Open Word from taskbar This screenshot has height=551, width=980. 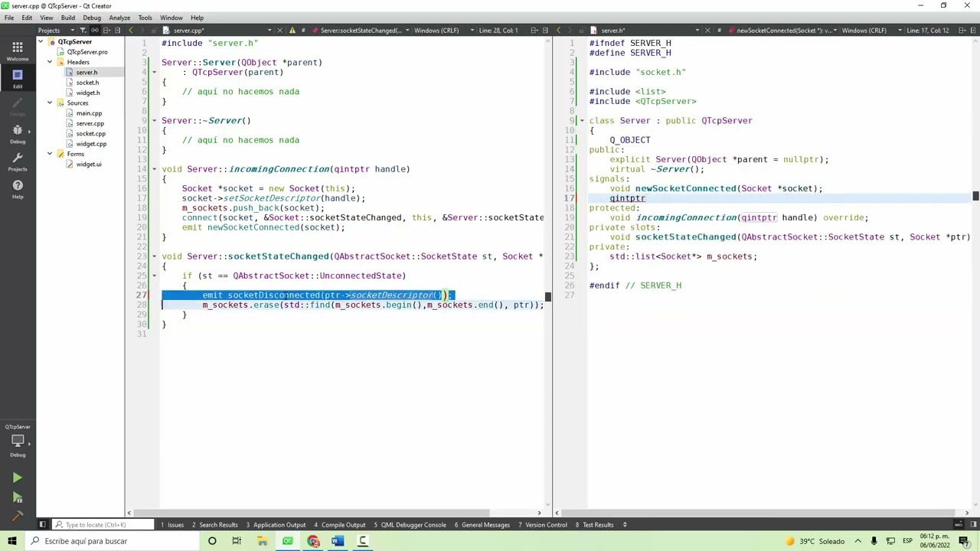pos(338,541)
